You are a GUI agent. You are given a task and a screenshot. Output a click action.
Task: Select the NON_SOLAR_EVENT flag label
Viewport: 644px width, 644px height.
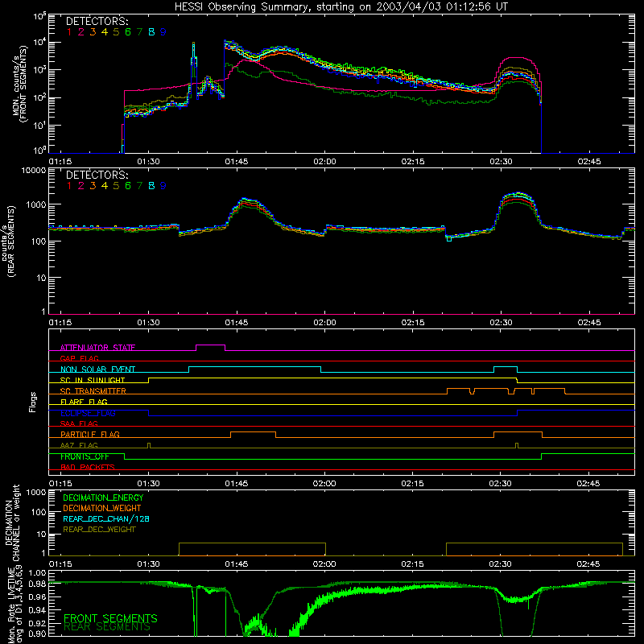97,369
